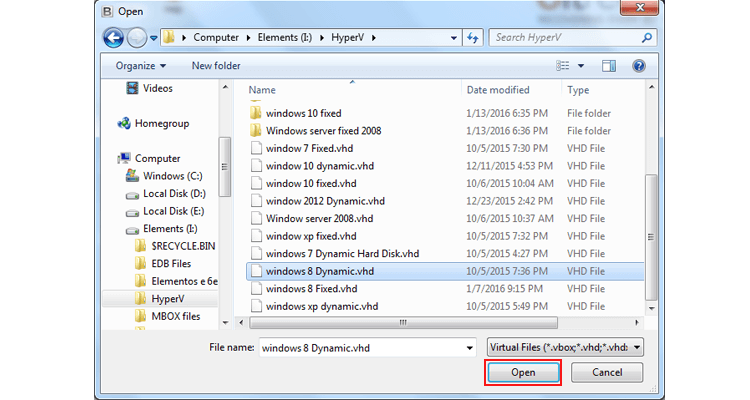Click Computer in the address path

(216, 37)
